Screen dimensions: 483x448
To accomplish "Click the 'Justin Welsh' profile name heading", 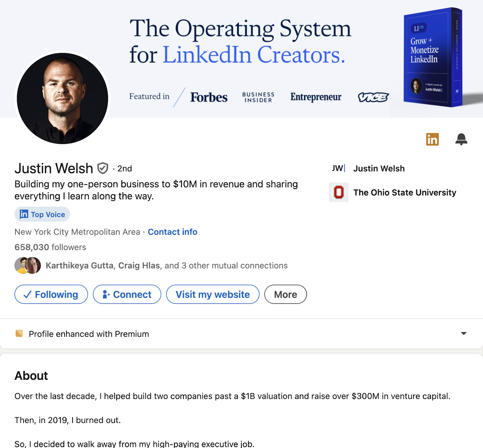I will tap(54, 168).
